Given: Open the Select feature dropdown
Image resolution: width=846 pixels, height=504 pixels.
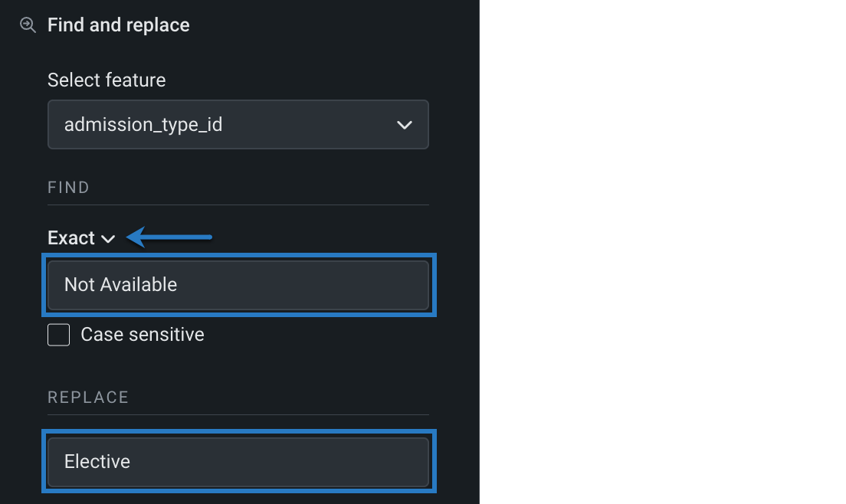Looking at the screenshot, I should (x=238, y=124).
